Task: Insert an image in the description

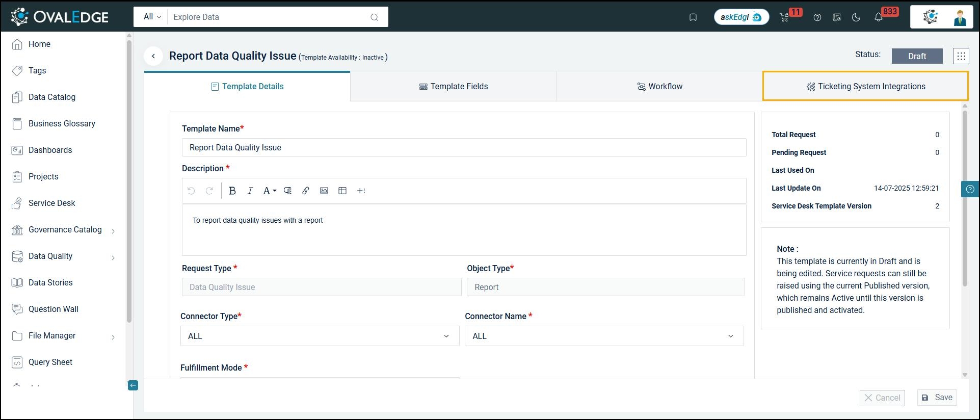Action: 324,191
